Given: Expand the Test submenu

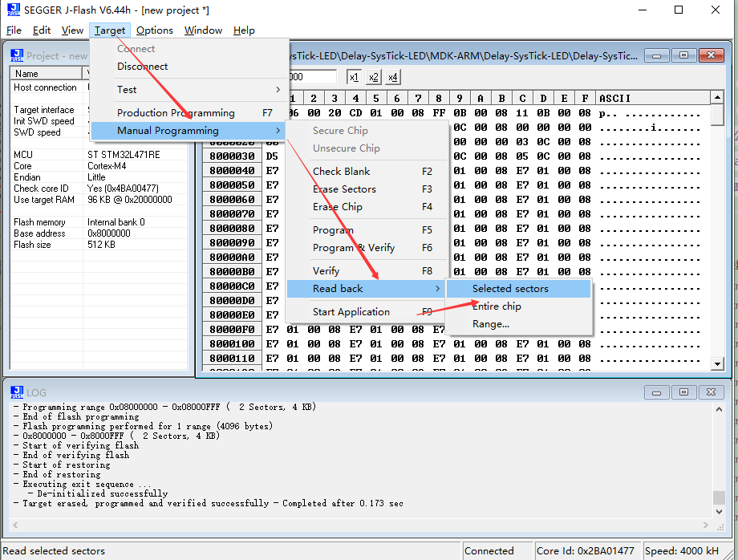Looking at the screenshot, I should pyautogui.click(x=189, y=89).
